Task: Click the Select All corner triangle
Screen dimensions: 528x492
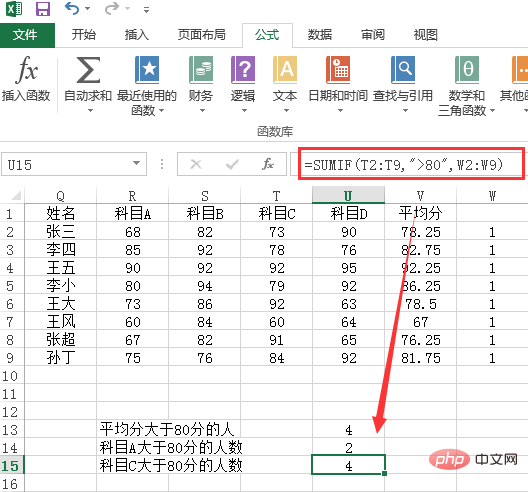Action: [x=16, y=196]
